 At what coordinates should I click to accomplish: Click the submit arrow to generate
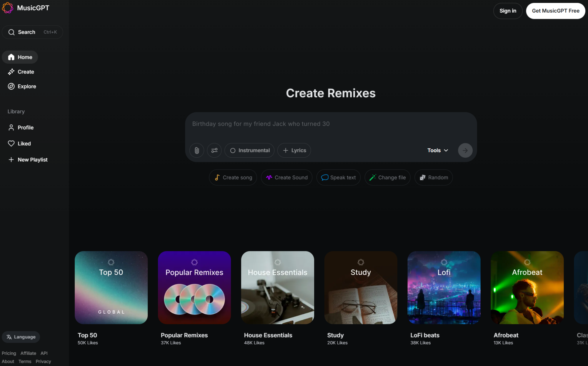pyautogui.click(x=465, y=150)
